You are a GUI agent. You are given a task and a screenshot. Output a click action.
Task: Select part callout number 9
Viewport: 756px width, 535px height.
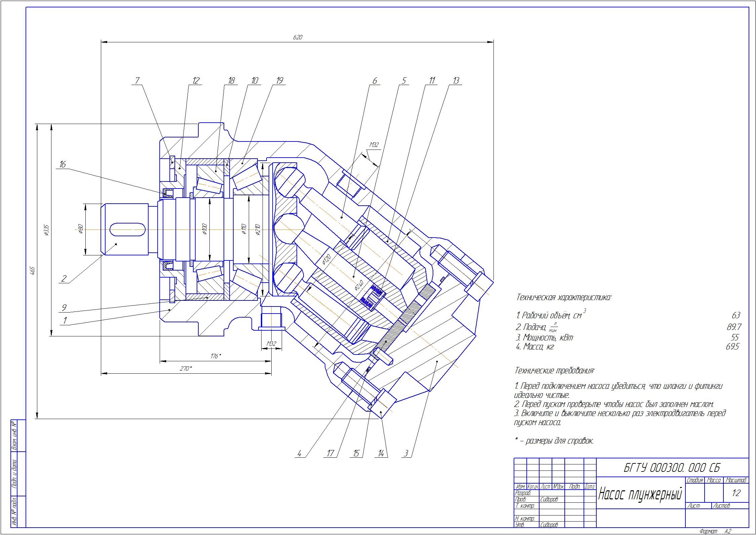click(x=64, y=307)
